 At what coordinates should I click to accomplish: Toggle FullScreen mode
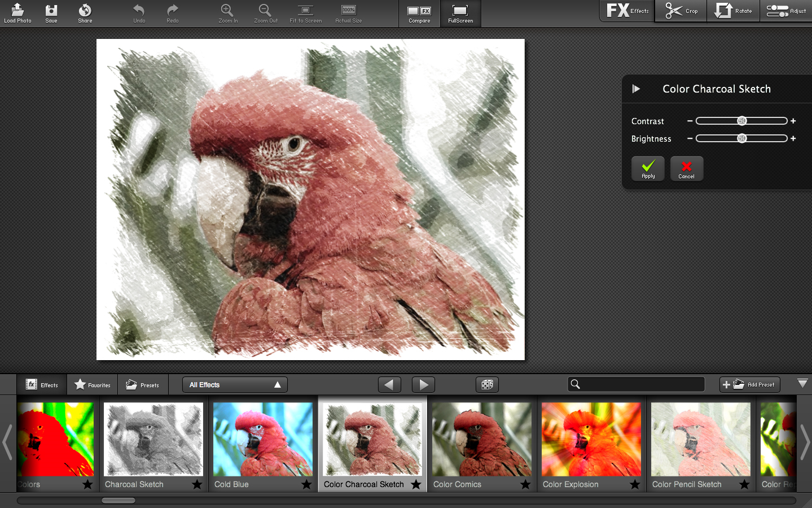[460, 13]
